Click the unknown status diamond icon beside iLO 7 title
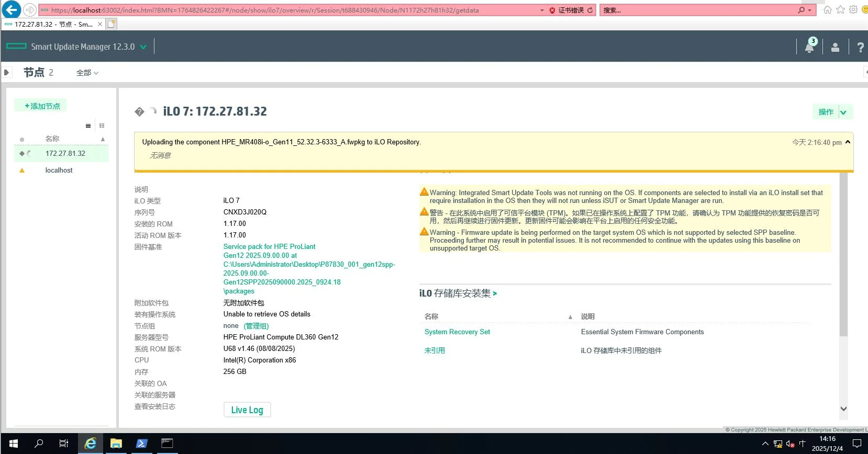 (x=139, y=111)
